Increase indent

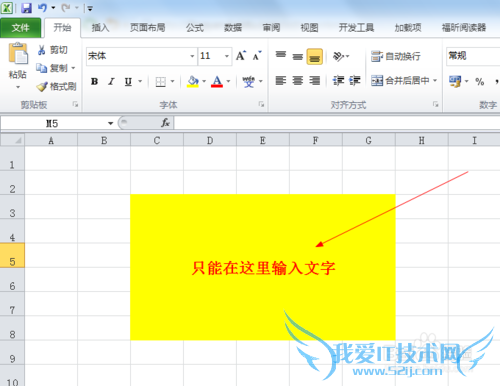[x=355, y=81]
